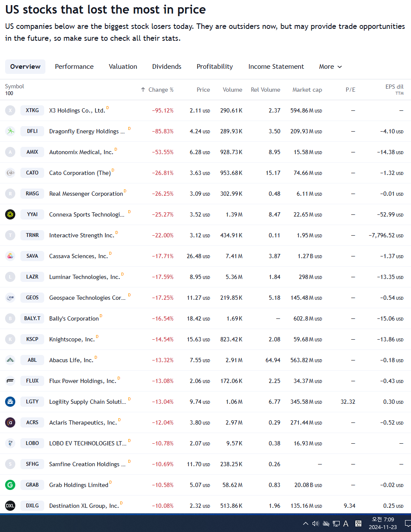Open the GRAB ticker link
Screen dimensions: 411x532
point(32,485)
